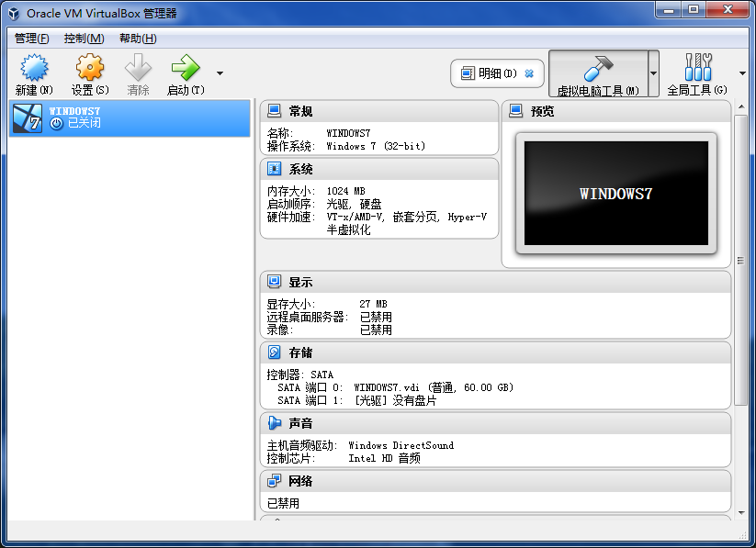
Task: Open the 常规 section header
Action: [379, 111]
